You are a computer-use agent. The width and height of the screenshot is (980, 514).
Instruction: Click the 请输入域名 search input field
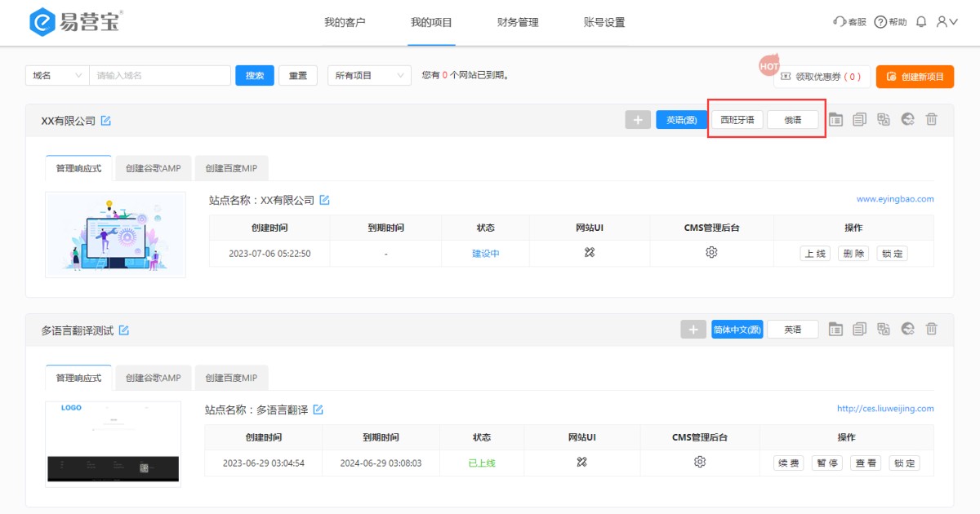(160, 75)
